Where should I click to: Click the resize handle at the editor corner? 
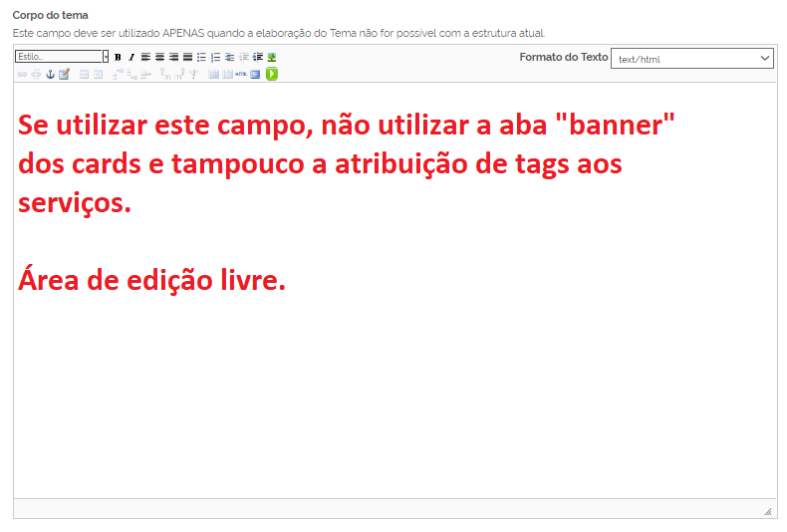point(768,511)
